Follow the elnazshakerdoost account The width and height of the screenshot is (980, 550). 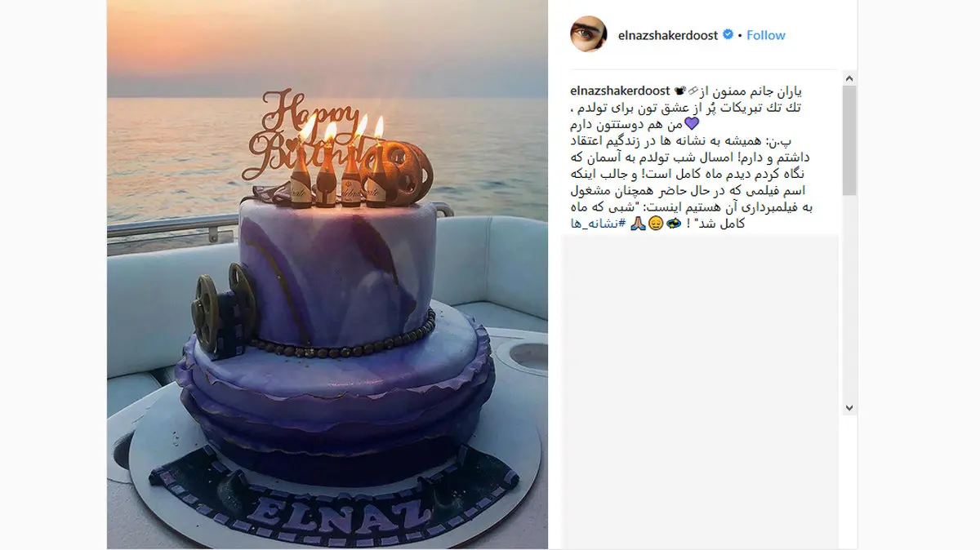point(766,35)
